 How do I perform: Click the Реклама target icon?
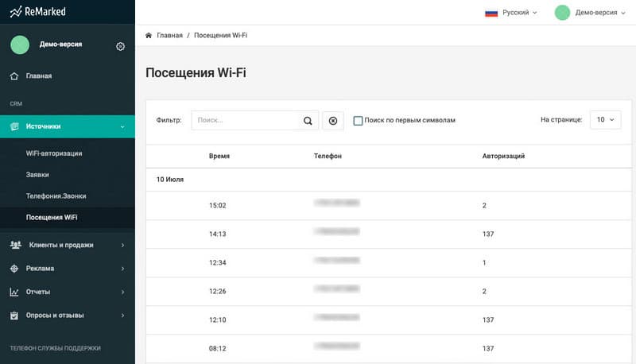pos(14,269)
